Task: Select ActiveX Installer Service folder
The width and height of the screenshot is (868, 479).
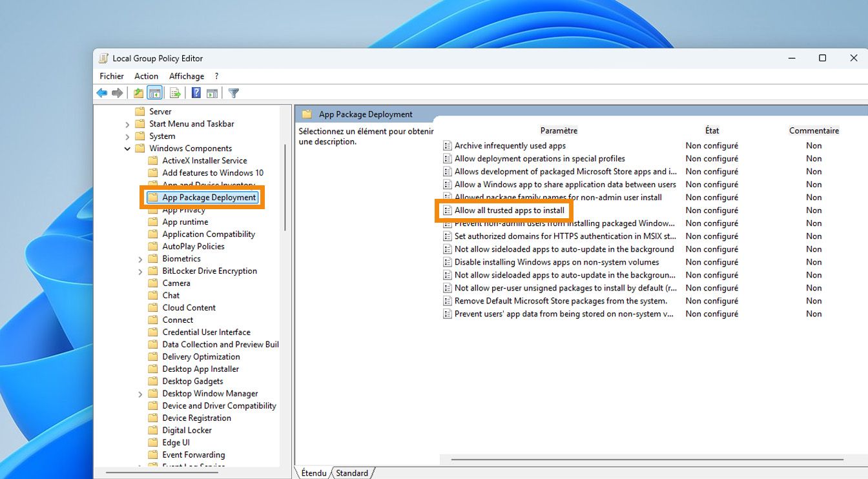Action: click(x=205, y=161)
